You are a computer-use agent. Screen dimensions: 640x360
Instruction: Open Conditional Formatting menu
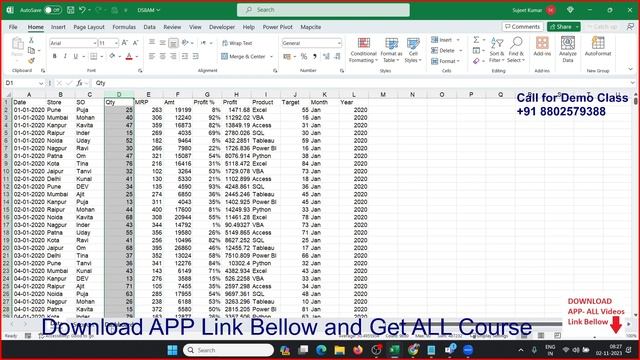363,50
